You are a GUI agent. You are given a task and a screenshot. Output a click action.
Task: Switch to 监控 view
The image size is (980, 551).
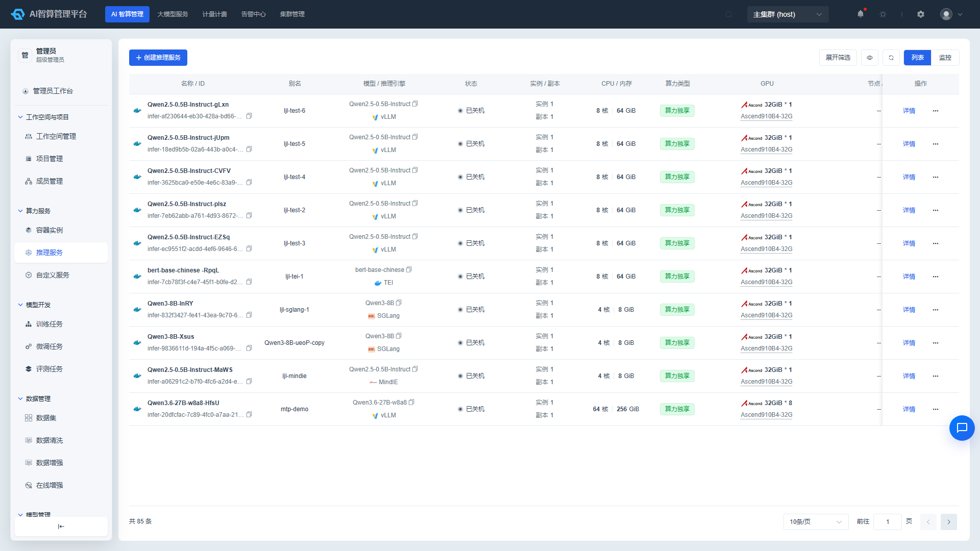coord(945,58)
